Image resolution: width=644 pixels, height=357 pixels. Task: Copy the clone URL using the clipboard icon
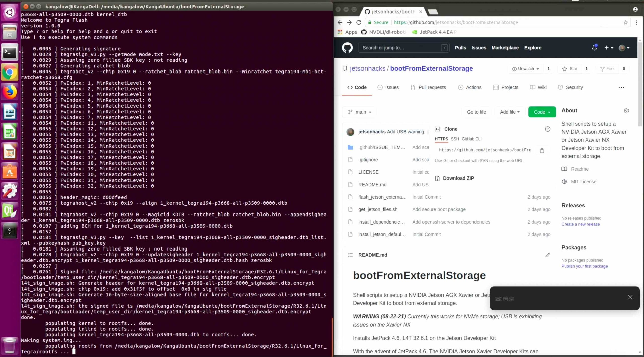542,150
